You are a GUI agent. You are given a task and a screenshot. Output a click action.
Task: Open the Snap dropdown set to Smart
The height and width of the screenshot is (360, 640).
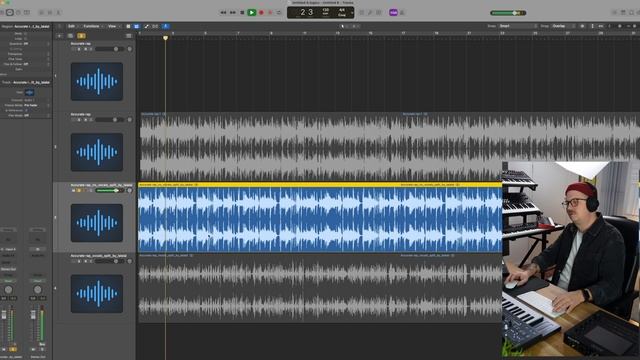[518, 26]
